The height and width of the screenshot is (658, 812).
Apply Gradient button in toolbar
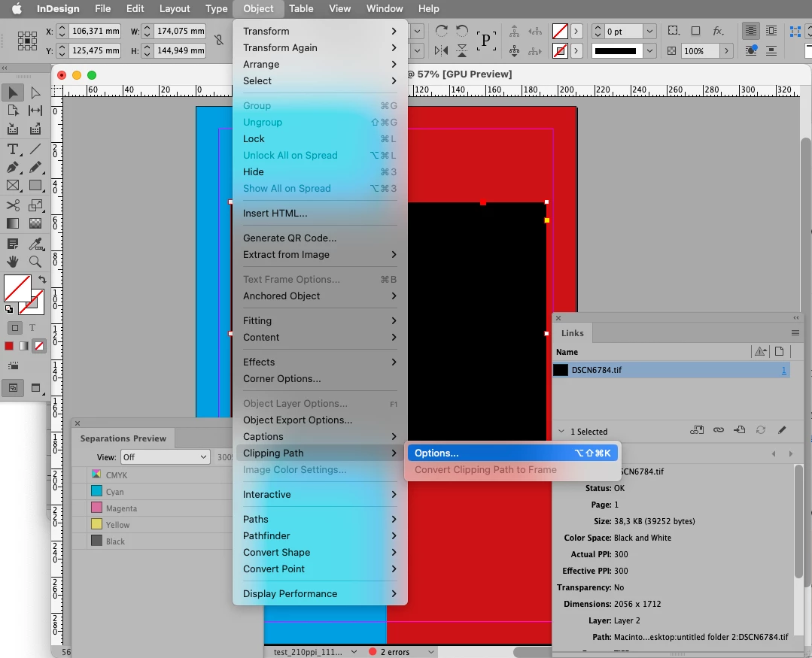(x=24, y=346)
